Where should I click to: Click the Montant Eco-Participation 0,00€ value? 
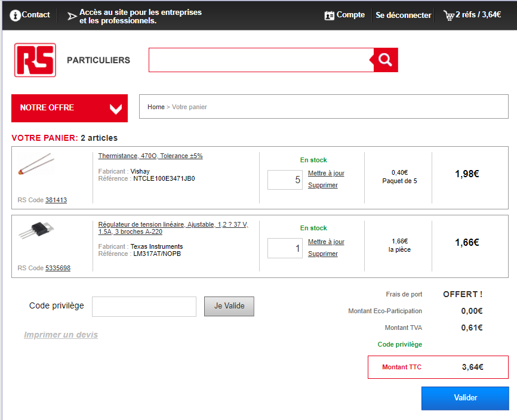(472, 311)
